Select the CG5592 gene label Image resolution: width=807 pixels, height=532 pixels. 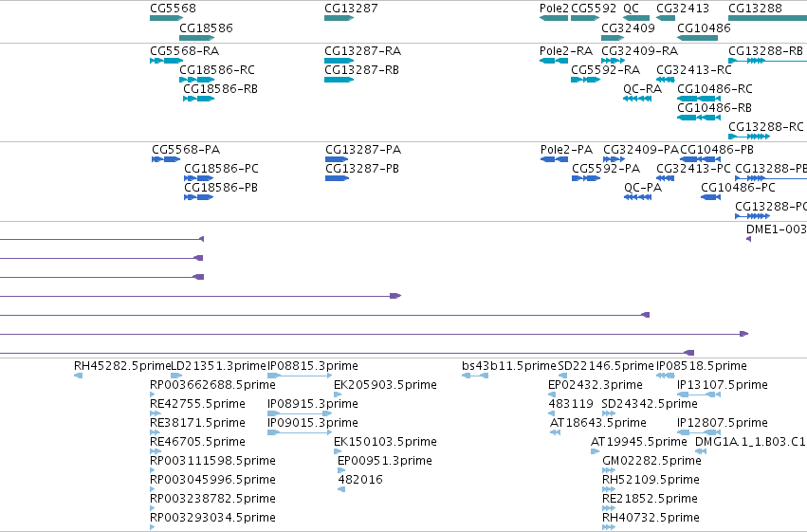[x=594, y=9]
